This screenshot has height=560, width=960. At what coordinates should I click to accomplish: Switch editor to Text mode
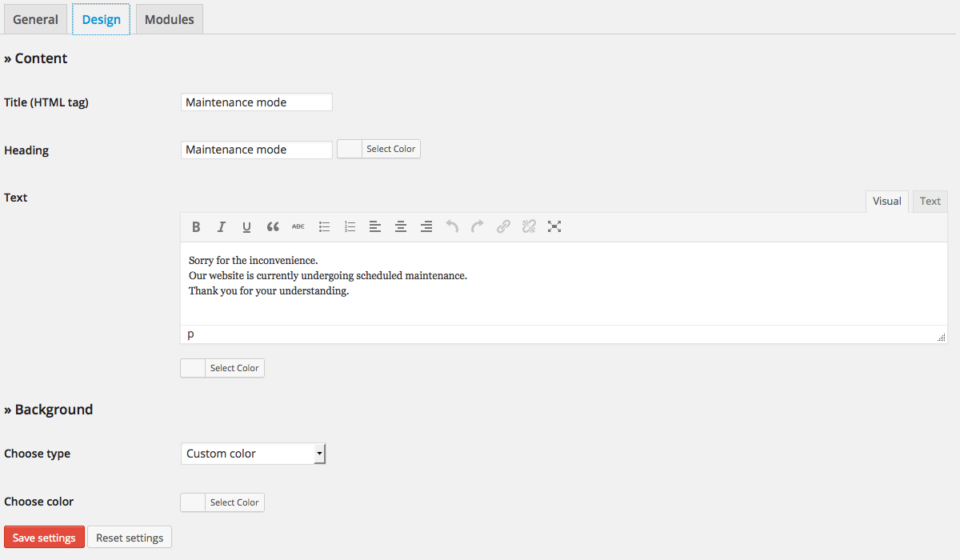tap(930, 201)
